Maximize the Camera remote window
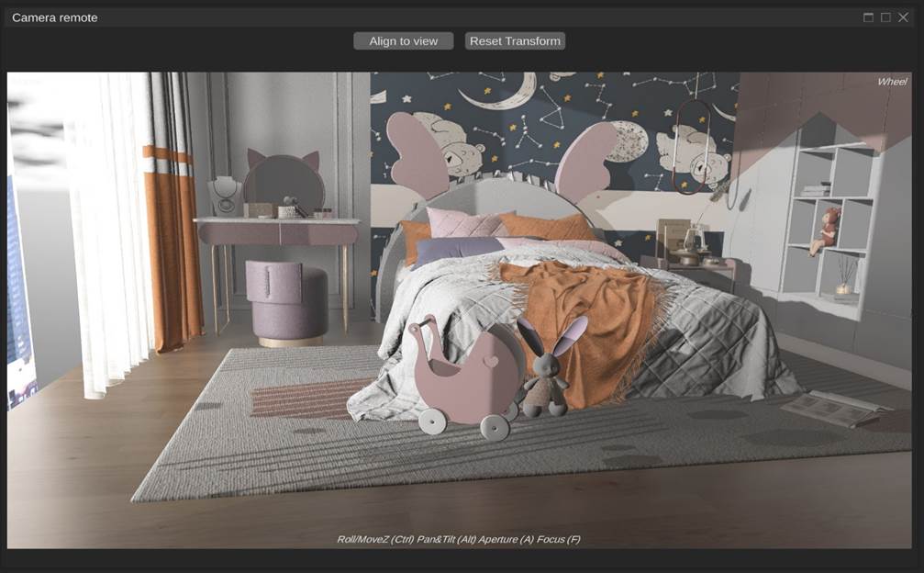 885,17
